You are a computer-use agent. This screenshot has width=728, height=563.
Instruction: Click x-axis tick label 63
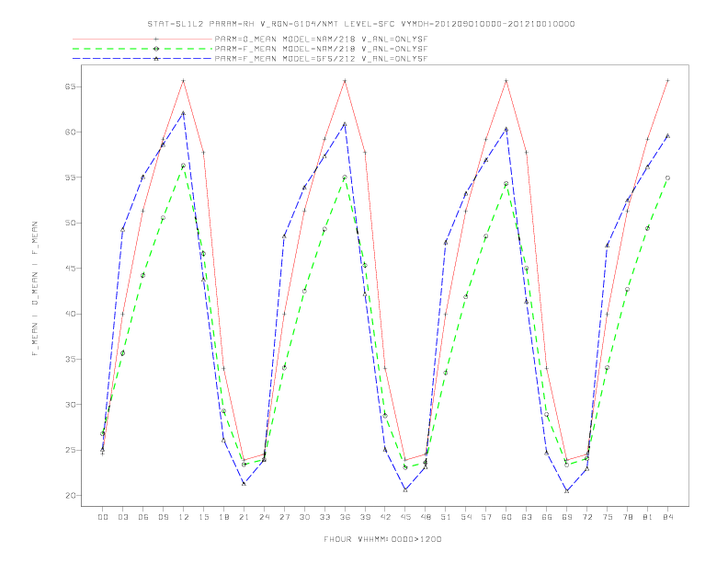[527, 517]
